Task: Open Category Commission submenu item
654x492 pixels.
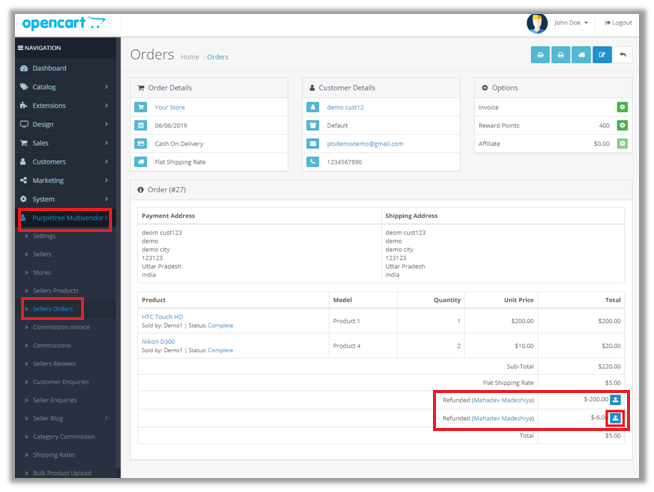Action: click(64, 437)
